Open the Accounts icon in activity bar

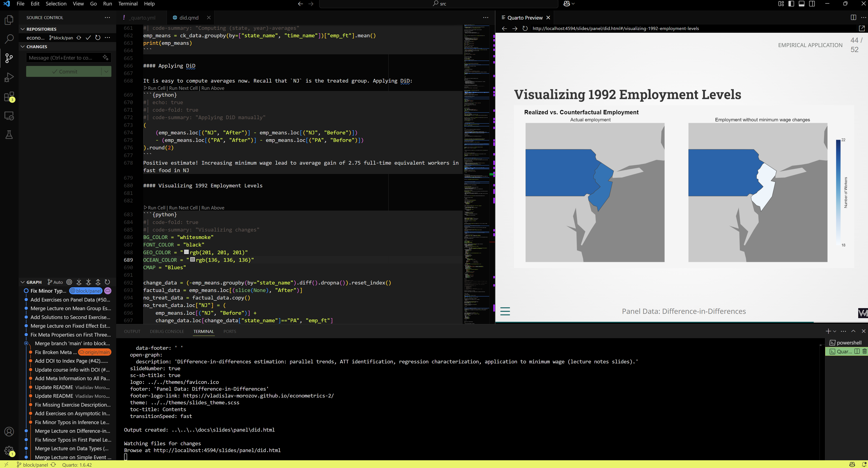click(x=9, y=432)
